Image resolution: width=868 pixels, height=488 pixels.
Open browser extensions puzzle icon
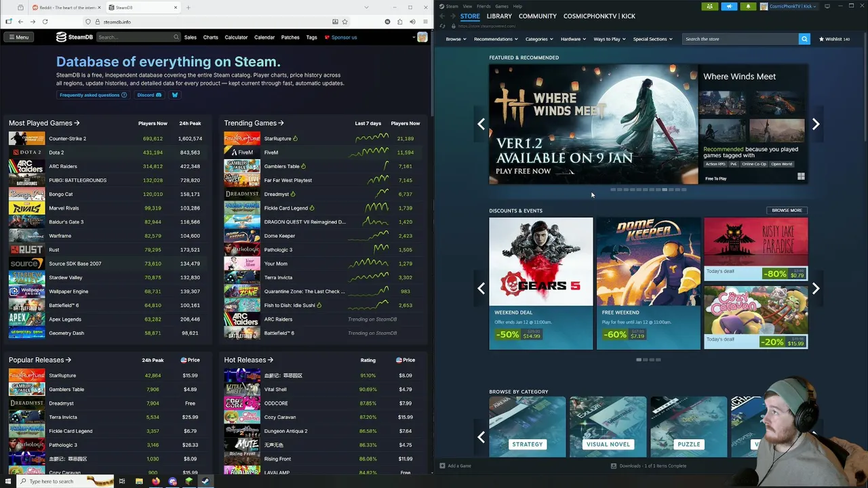click(x=399, y=22)
